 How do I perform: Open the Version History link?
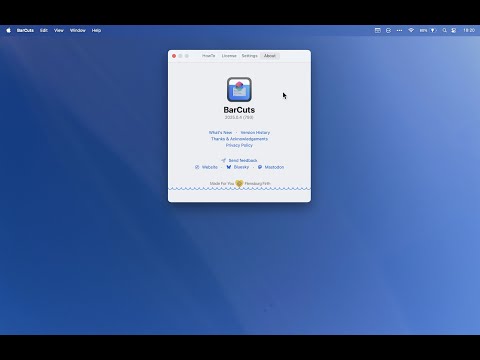pyautogui.click(x=255, y=132)
